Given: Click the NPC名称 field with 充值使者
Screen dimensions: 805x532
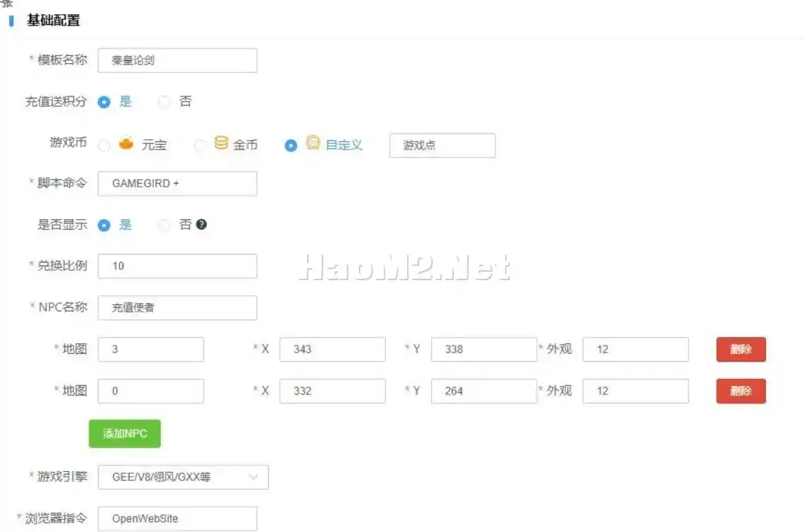Looking at the screenshot, I should click(x=177, y=308).
